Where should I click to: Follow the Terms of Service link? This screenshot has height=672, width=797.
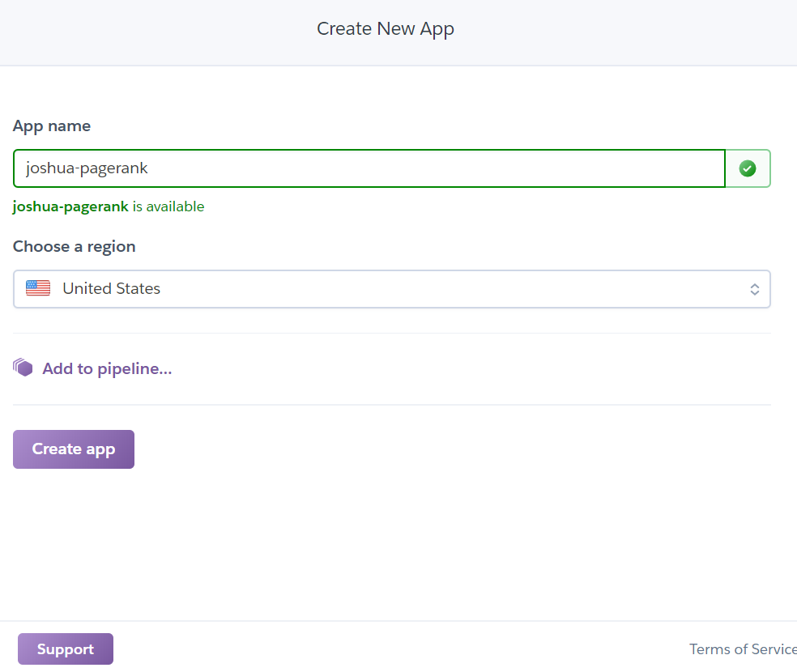[x=742, y=649]
